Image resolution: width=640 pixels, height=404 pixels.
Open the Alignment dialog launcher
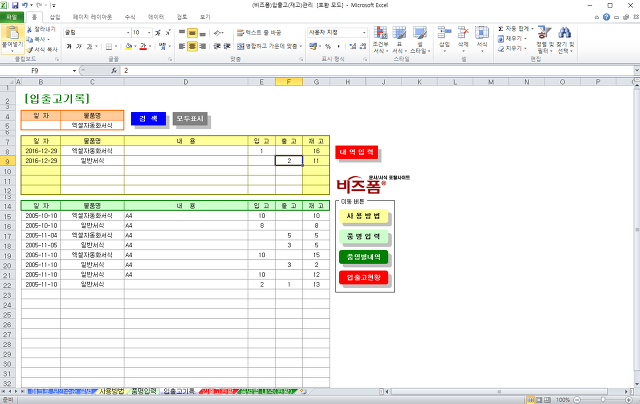(301, 59)
